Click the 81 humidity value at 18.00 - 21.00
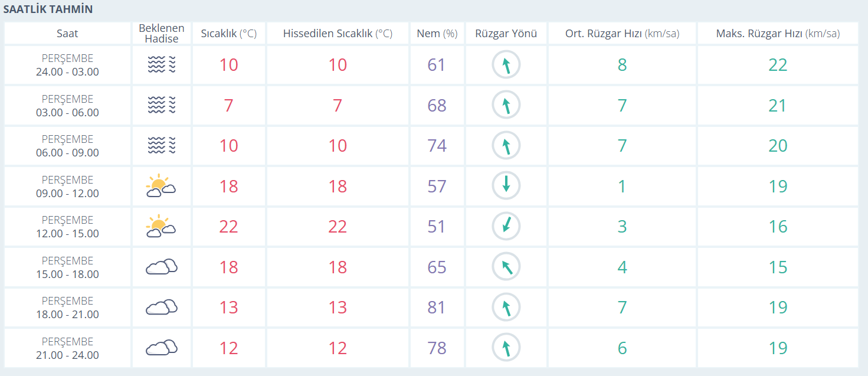 [437, 308]
